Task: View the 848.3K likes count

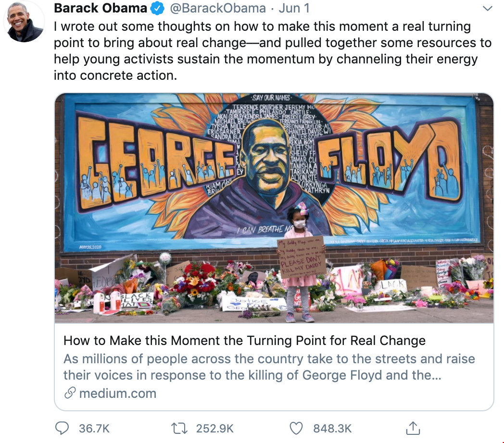Action: (332, 429)
